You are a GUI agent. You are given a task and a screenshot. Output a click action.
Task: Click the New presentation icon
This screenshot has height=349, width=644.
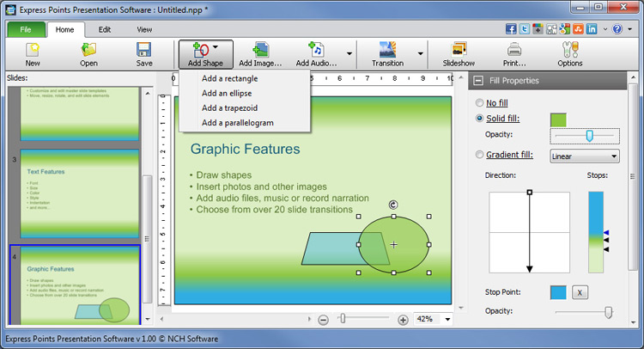click(x=33, y=50)
